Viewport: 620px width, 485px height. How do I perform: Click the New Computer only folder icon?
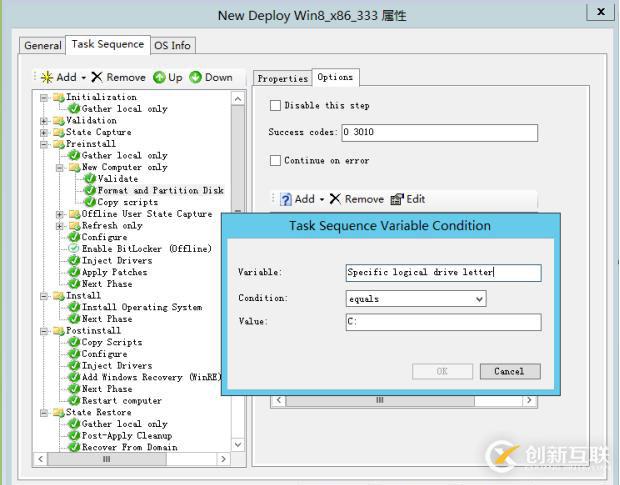74,167
